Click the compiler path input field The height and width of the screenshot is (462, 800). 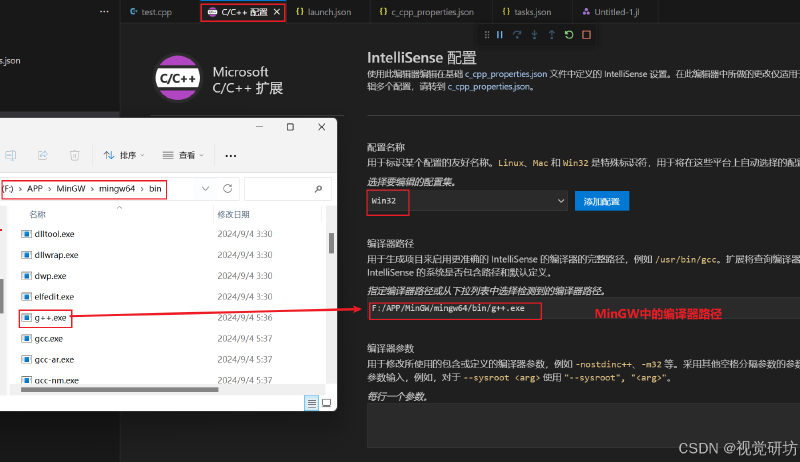click(x=583, y=309)
